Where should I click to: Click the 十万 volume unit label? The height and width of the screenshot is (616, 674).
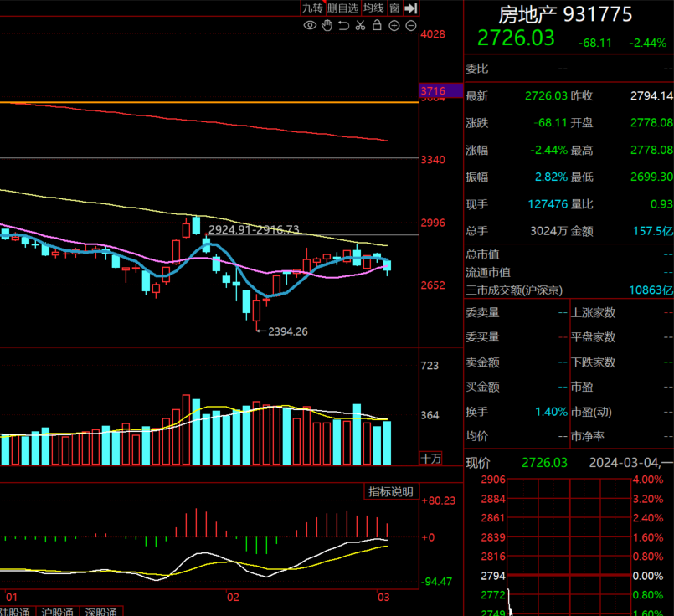coord(431,459)
